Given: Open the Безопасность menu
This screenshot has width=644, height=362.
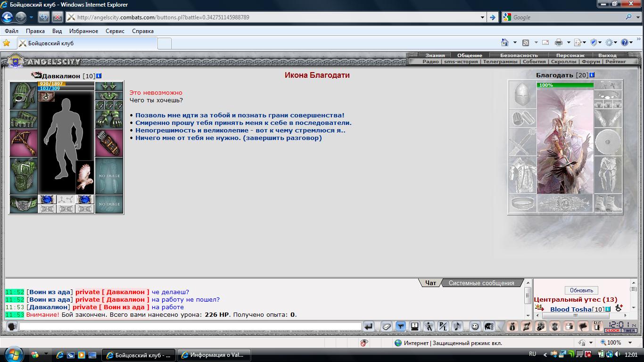Looking at the screenshot, I should tap(519, 55).
